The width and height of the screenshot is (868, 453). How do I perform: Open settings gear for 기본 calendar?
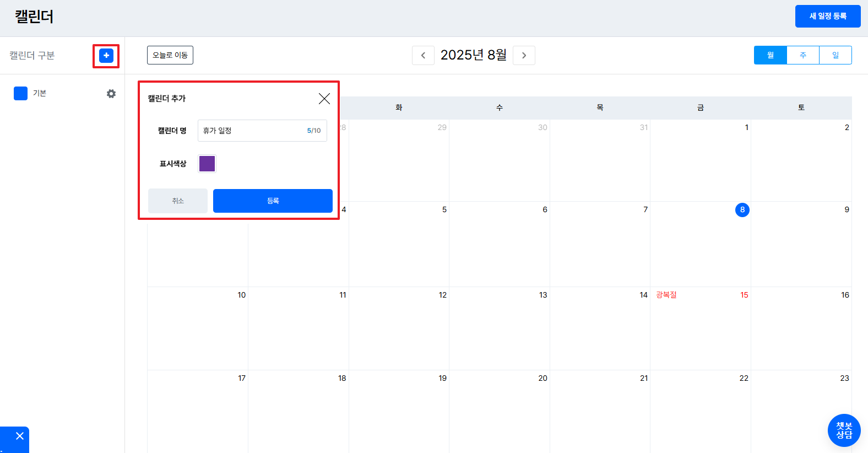pos(111,94)
